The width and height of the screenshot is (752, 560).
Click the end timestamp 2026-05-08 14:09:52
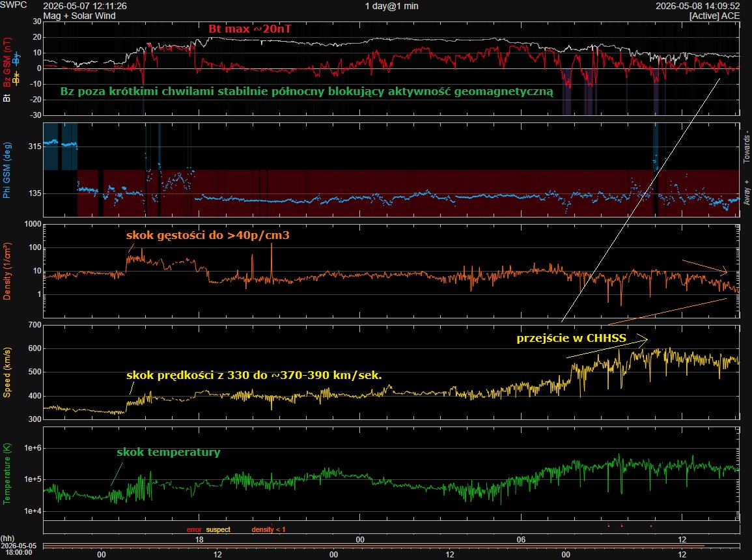(698, 7)
